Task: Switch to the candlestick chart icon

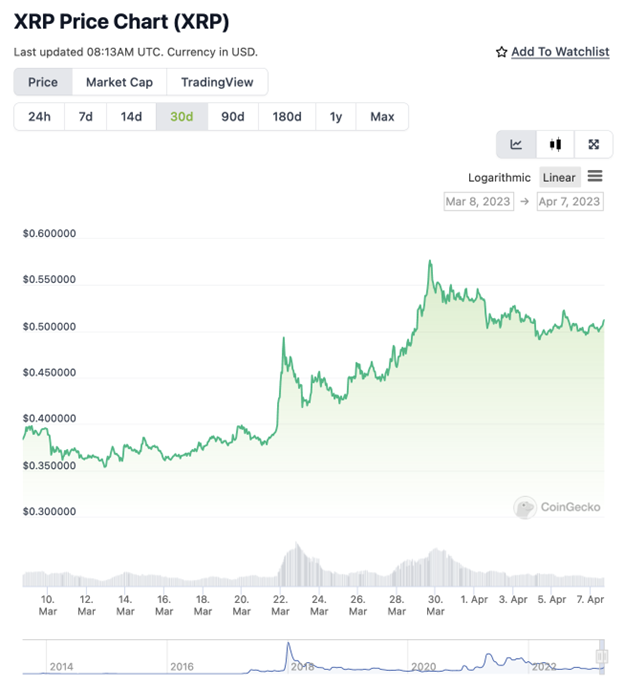Action: click(555, 144)
